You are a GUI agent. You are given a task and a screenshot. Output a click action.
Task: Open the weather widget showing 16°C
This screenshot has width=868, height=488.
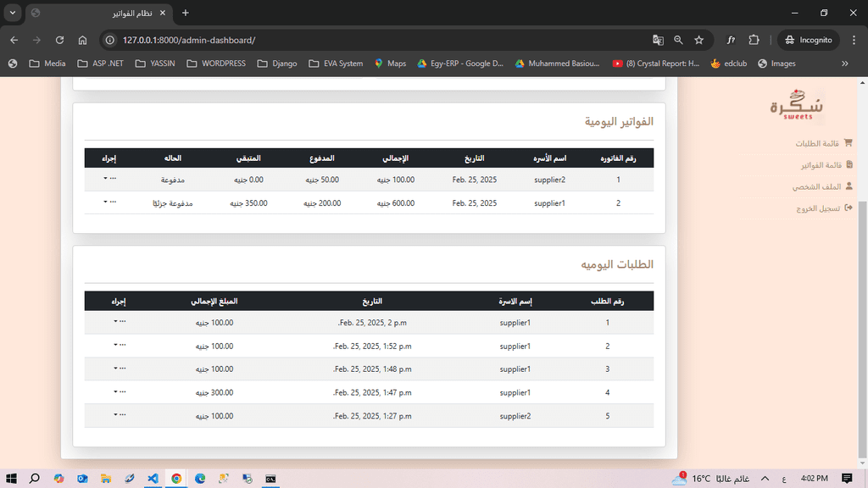pos(711,479)
